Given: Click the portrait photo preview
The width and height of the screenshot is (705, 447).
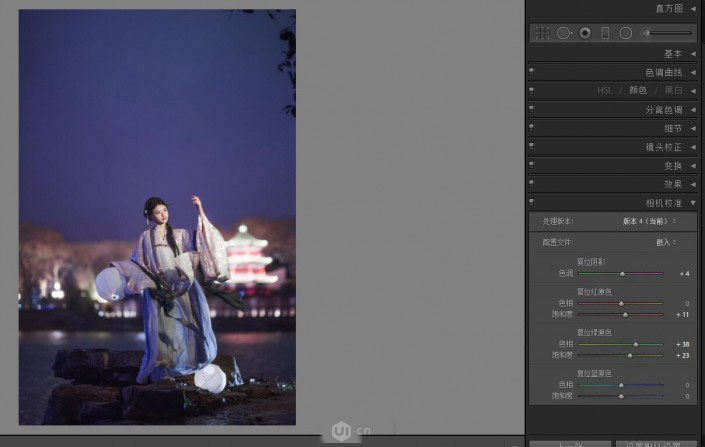Looking at the screenshot, I should tap(157, 217).
